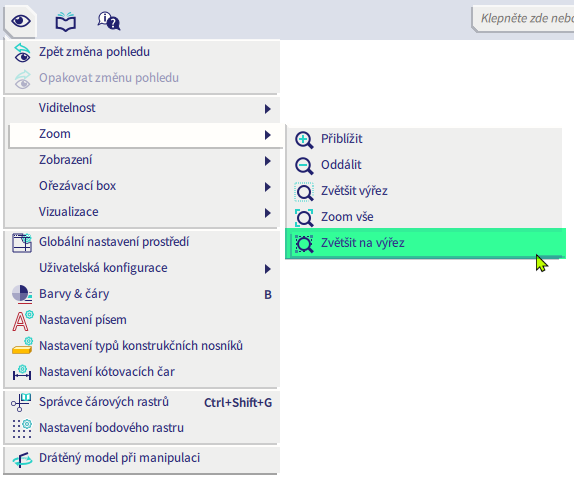Click the Barvy & čáry pie icon

click(x=22, y=294)
